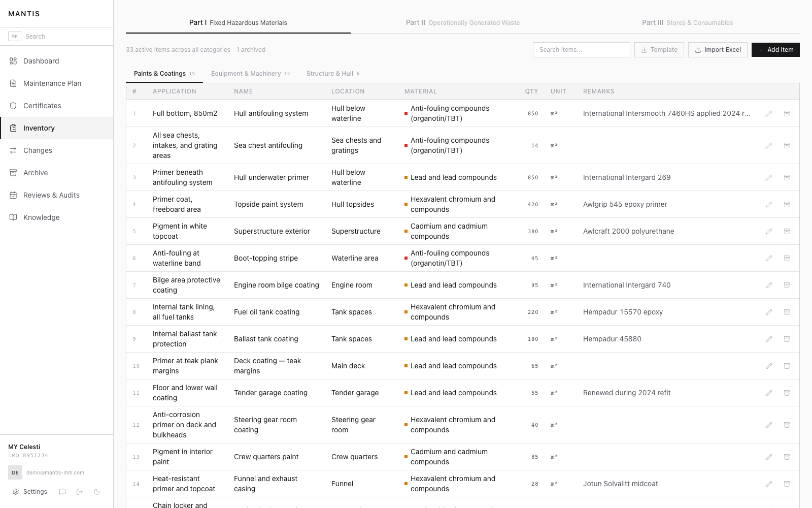Switch to Part II Operationally Generated Waste
Viewport: 812px width, 508px height.
(x=463, y=22)
